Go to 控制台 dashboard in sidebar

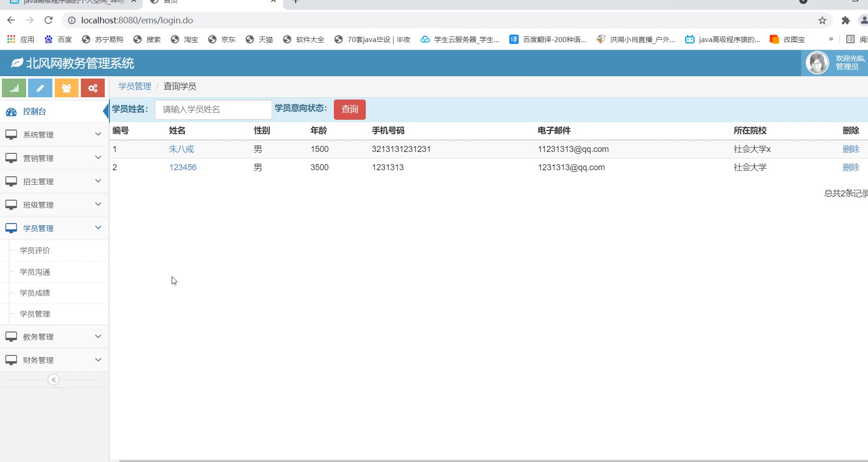pos(35,112)
